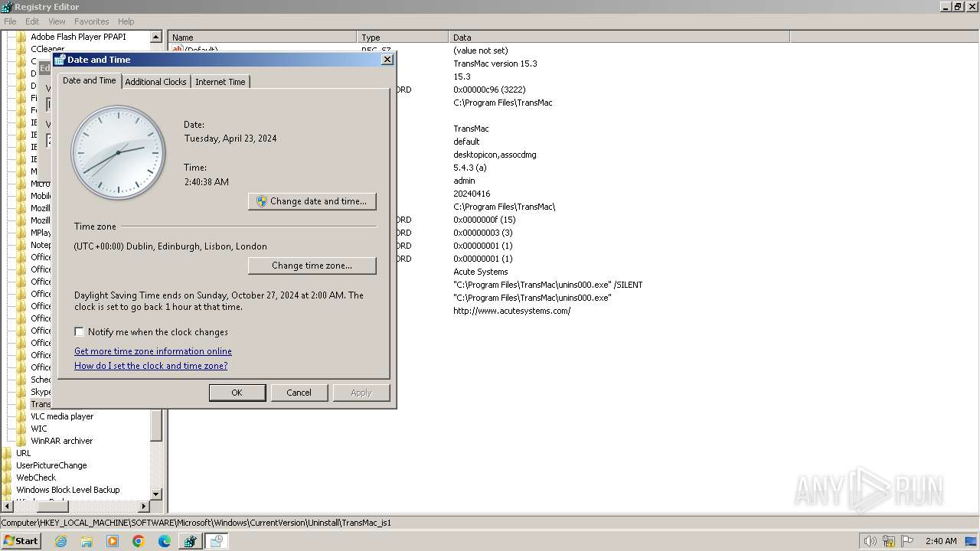The height and width of the screenshot is (551, 980).
Task: Click the tree pane horizontal scroll left arrow
Action: tap(7, 506)
